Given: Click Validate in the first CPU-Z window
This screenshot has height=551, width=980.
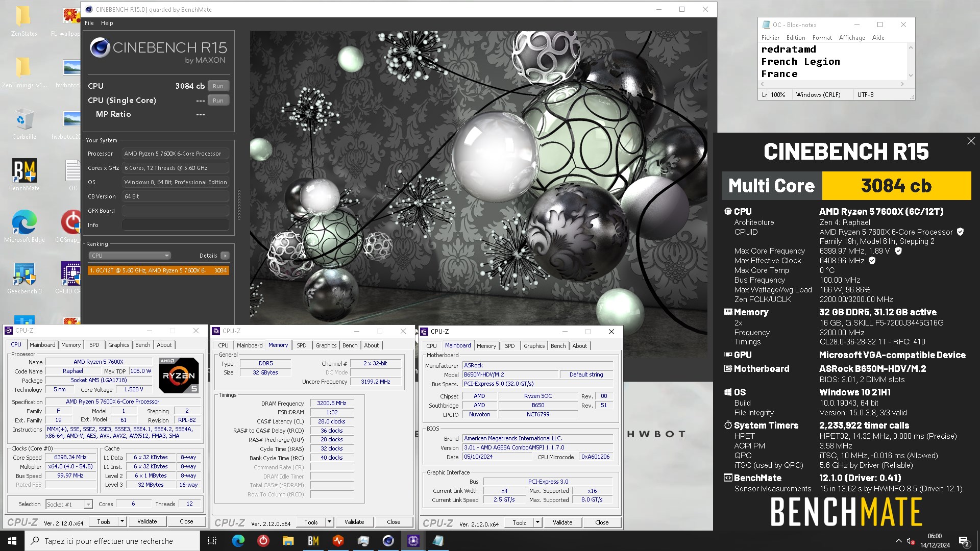Looking at the screenshot, I should tap(147, 521).
